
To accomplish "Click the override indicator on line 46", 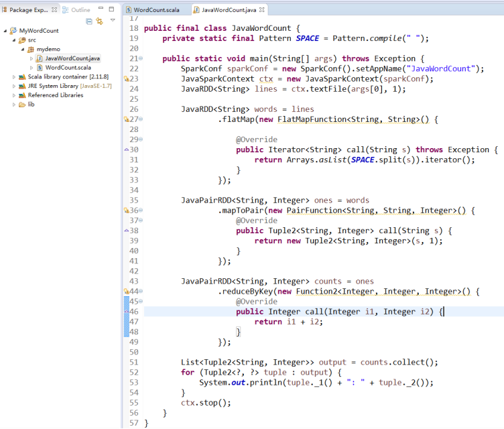I will click(126, 312).
